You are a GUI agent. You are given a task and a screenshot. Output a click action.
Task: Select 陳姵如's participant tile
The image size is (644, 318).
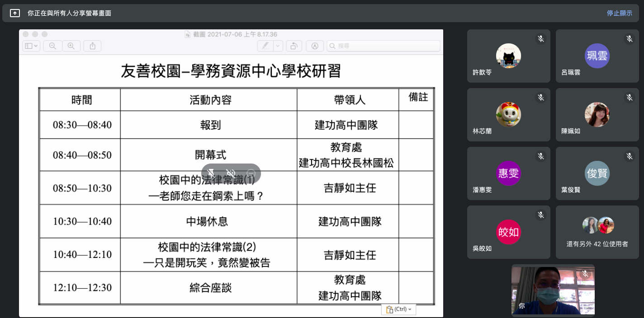tap(597, 115)
